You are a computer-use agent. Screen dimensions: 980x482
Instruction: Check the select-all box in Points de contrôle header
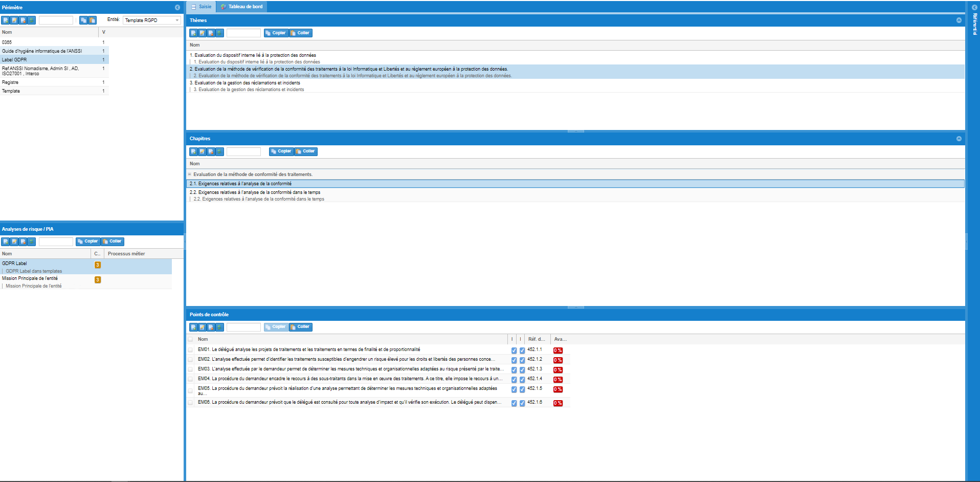pos(191,339)
